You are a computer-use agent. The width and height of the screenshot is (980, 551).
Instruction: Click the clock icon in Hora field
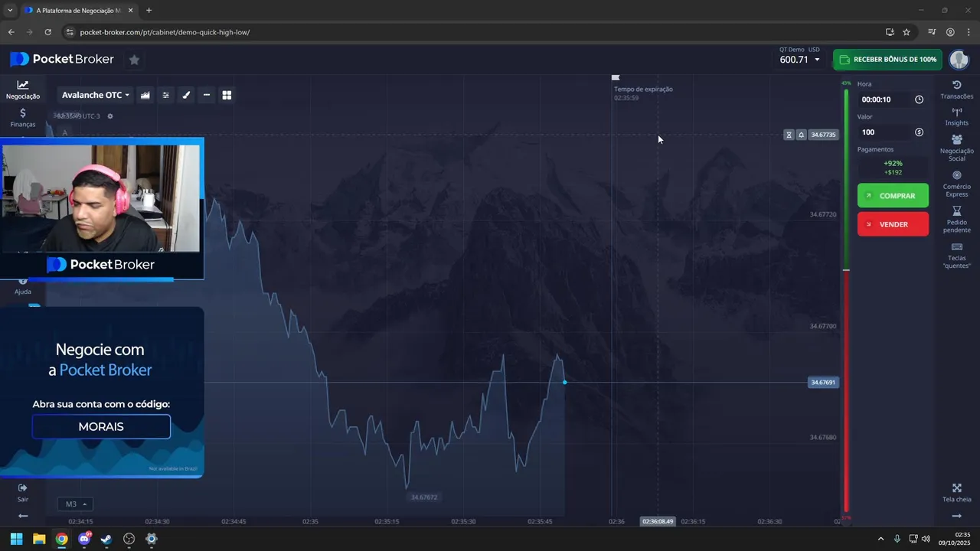tap(919, 99)
